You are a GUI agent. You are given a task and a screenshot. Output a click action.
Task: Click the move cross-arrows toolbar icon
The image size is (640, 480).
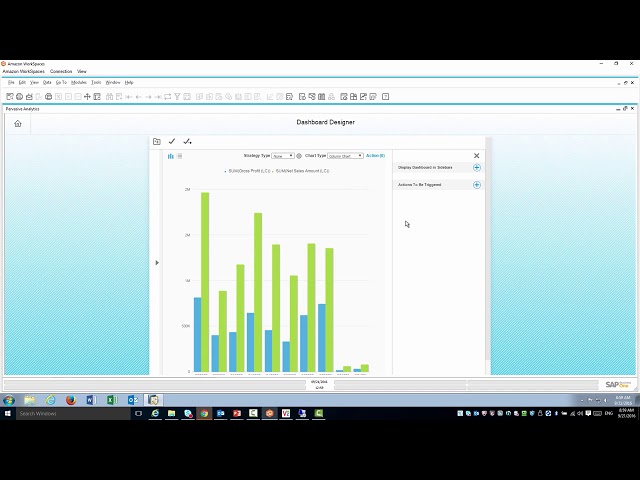point(87,97)
